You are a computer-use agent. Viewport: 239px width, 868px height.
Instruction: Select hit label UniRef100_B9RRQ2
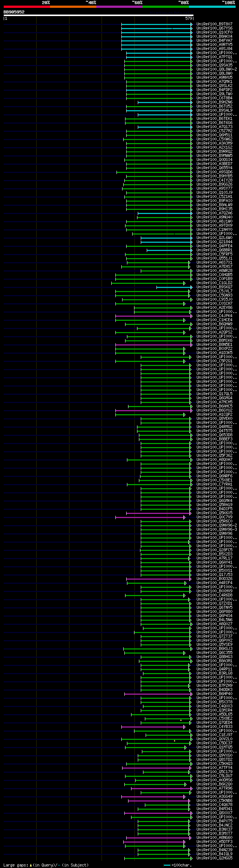pos(214,152)
